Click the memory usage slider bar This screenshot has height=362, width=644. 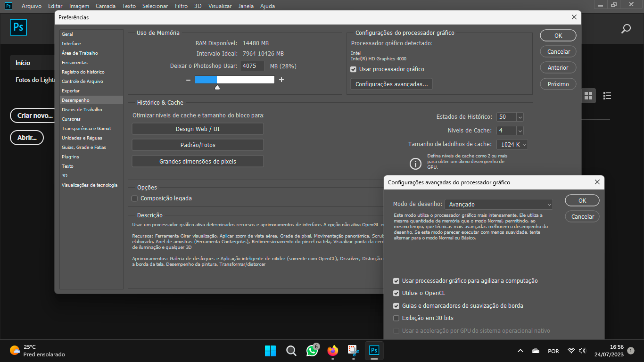point(235,80)
